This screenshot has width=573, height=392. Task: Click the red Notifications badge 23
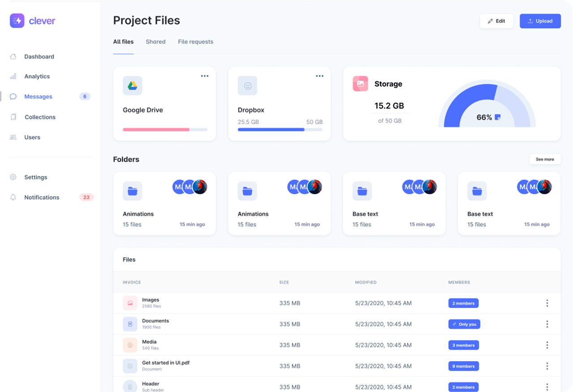point(86,197)
